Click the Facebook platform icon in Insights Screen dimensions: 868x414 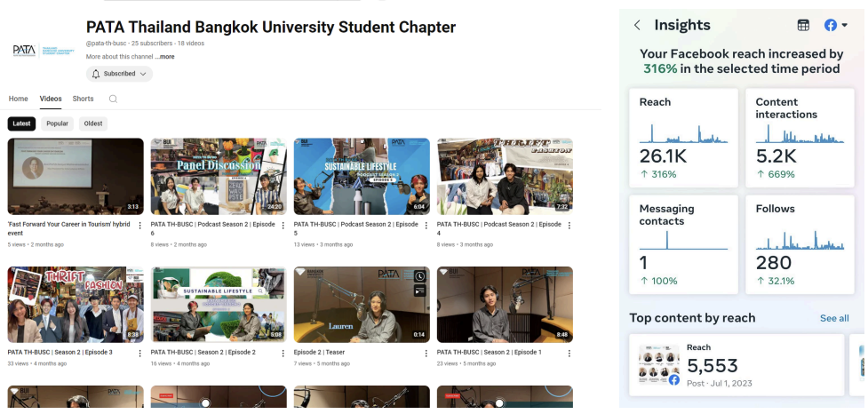831,25
